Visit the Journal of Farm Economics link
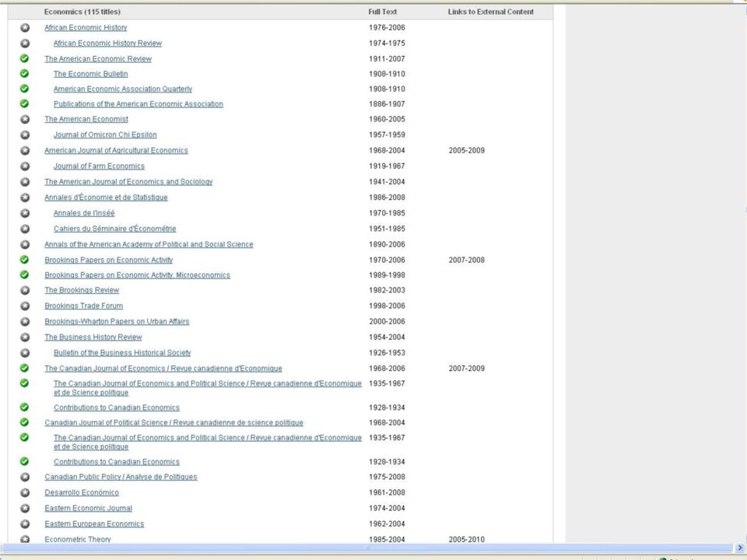This screenshot has height=560, width=747. [99, 166]
